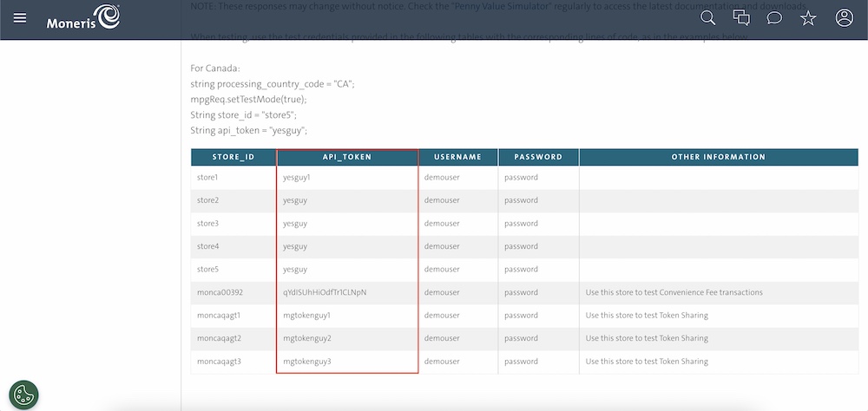This screenshot has height=411, width=868.
Task: Click the moncaqagt2 store ID cell
Action: coord(219,338)
